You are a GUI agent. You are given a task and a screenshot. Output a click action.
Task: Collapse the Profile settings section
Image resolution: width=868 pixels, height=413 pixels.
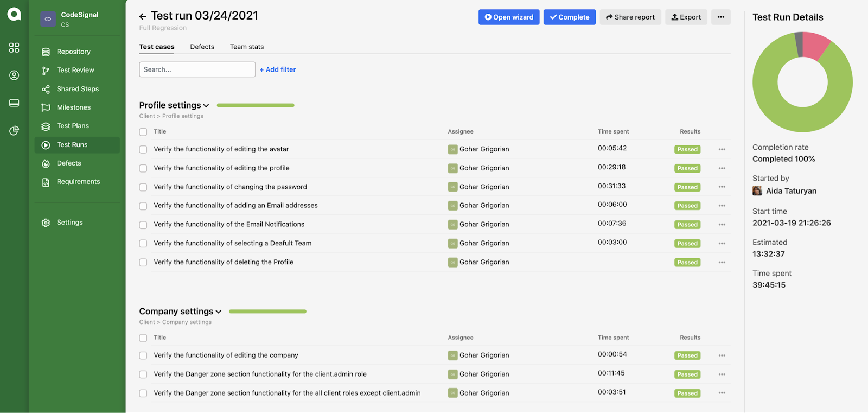pos(206,106)
